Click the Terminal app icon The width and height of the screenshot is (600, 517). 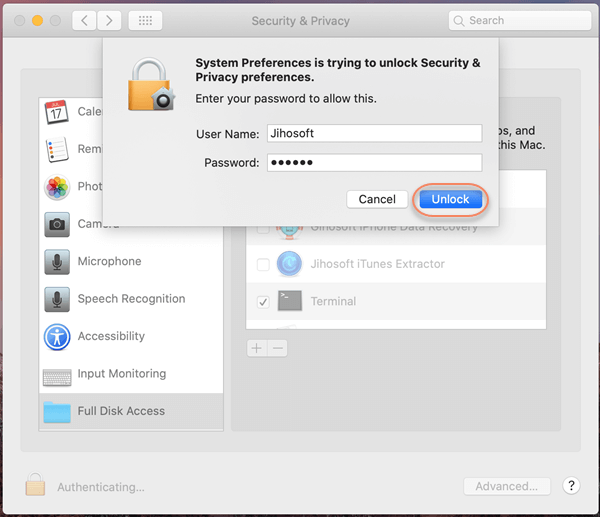click(x=290, y=300)
